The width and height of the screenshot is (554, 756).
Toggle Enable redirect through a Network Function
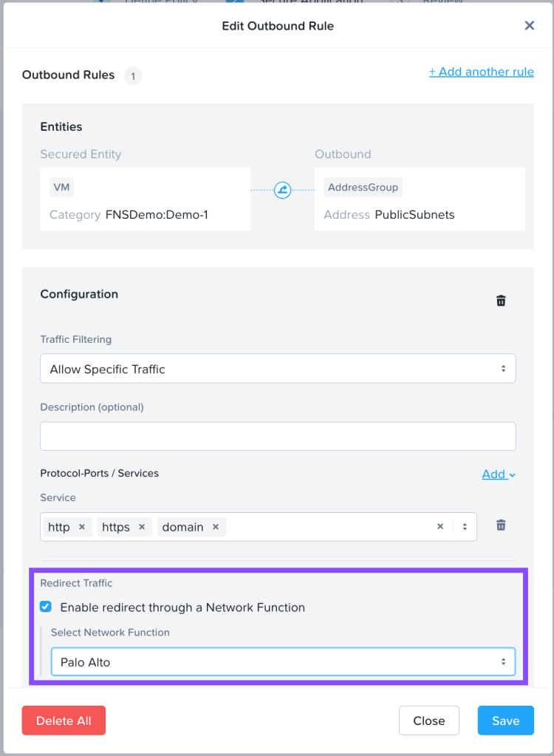click(x=46, y=607)
